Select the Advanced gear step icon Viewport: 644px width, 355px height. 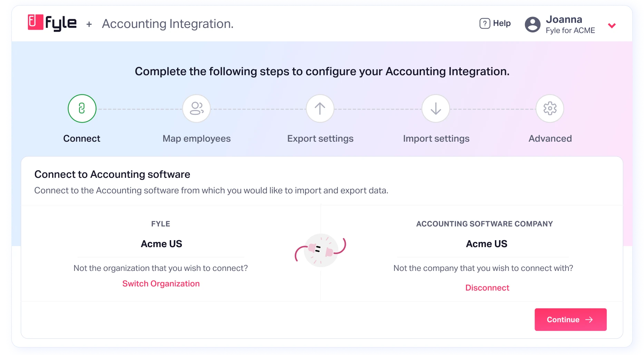(550, 109)
